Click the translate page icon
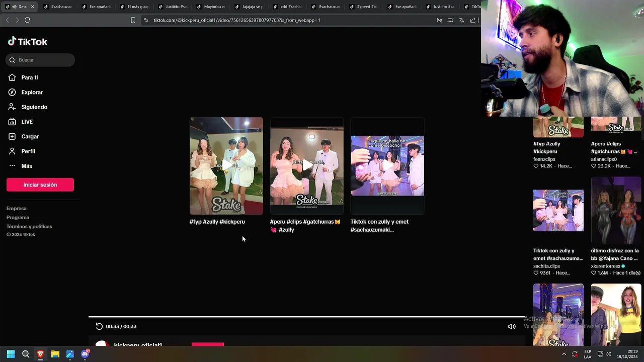 tap(461, 20)
